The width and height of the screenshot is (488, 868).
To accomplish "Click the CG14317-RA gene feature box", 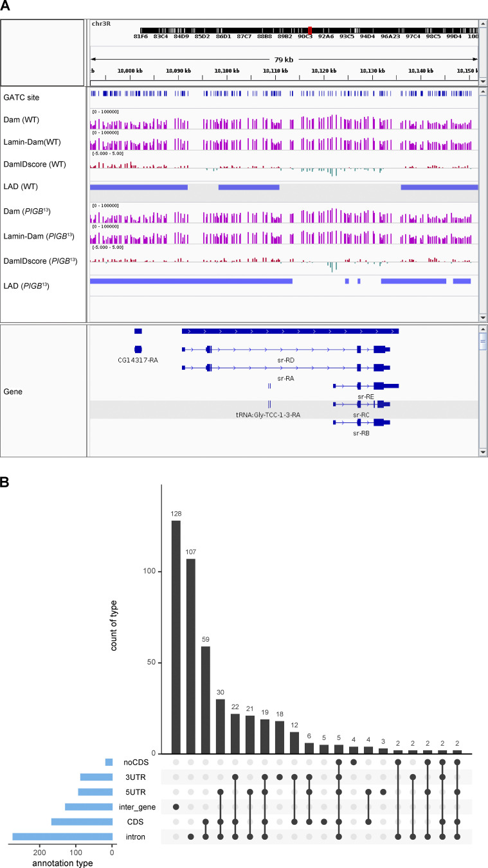I will (x=138, y=349).
